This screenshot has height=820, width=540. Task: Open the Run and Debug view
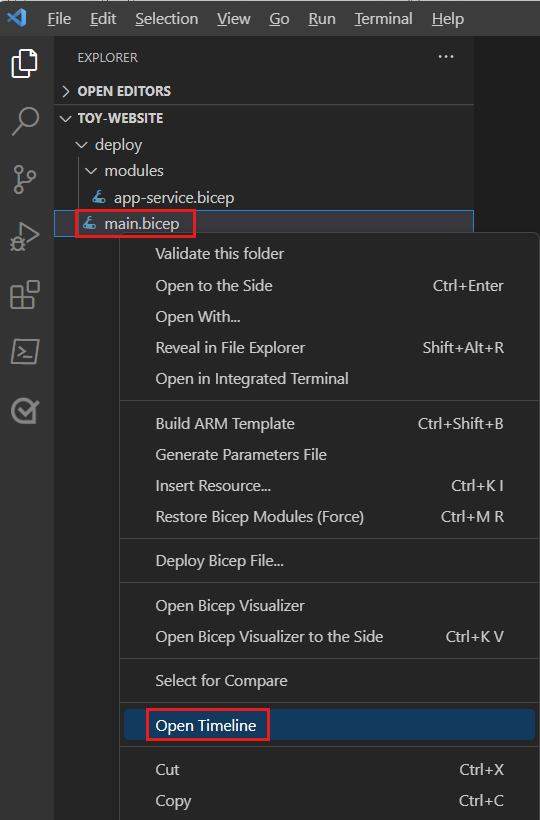pyautogui.click(x=25, y=237)
